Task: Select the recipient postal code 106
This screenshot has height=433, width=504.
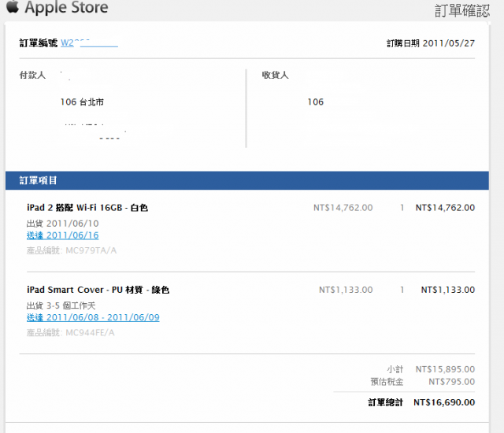Action: [316, 102]
